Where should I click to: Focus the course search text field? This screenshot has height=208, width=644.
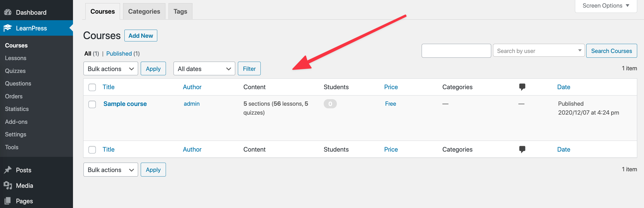pos(456,51)
